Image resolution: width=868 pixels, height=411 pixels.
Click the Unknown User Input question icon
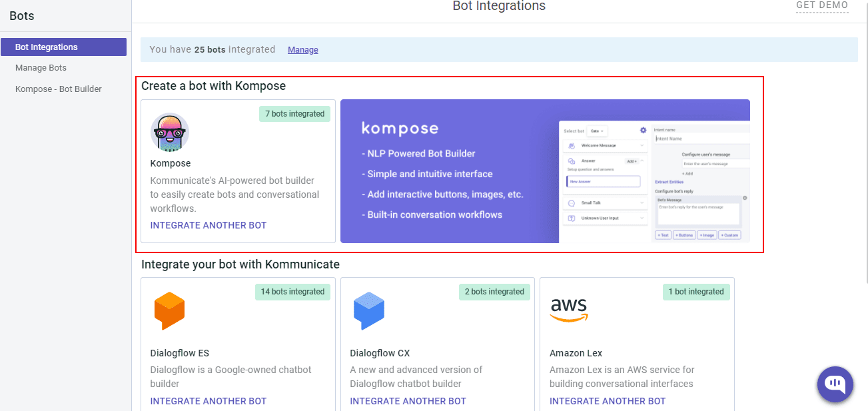coord(571,218)
